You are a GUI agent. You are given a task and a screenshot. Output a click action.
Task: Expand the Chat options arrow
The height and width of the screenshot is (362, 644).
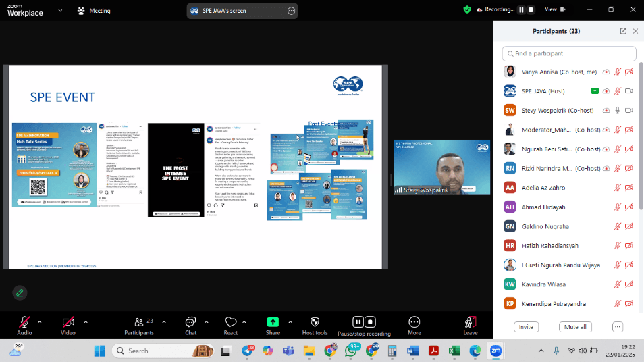click(206, 322)
